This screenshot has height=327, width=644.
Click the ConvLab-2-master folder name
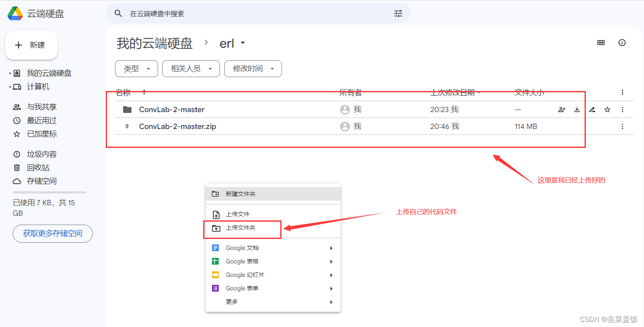172,110
